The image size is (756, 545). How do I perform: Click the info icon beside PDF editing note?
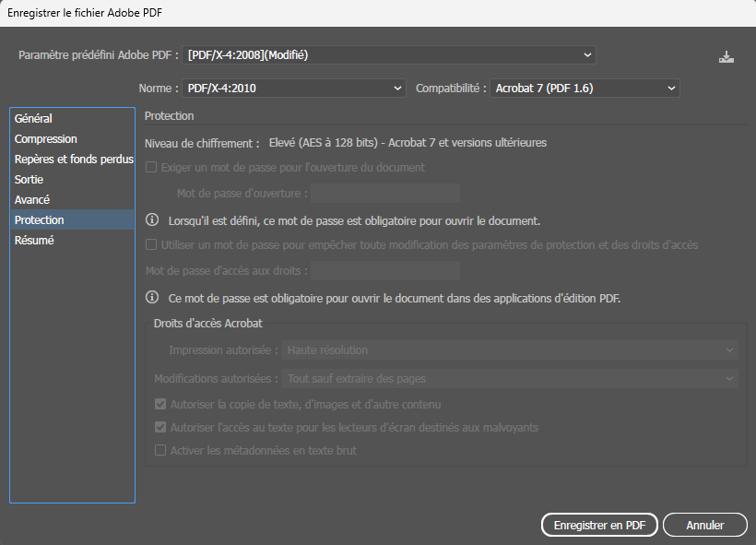[x=153, y=298]
